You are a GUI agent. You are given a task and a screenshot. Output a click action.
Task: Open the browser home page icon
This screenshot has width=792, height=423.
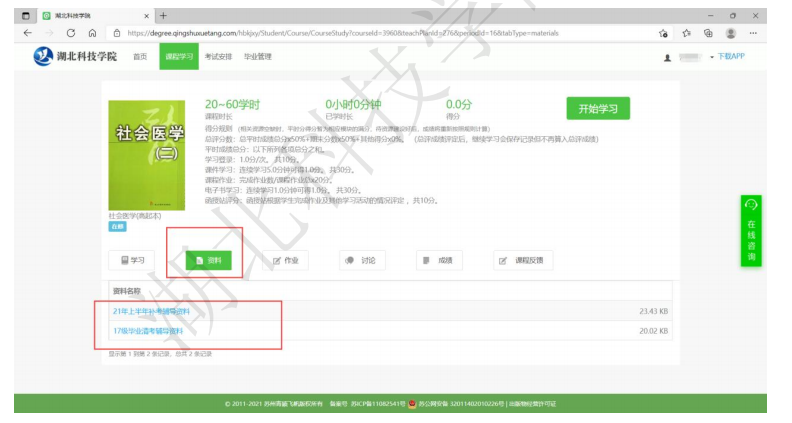click(92, 33)
